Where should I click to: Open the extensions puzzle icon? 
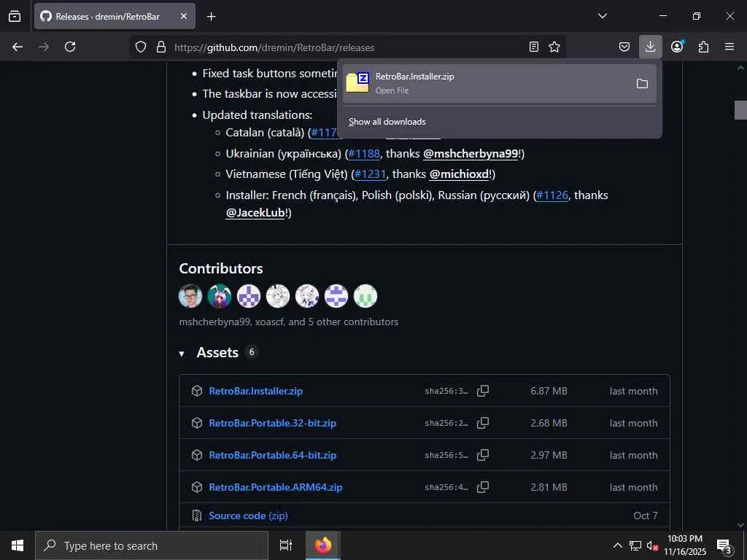703,47
